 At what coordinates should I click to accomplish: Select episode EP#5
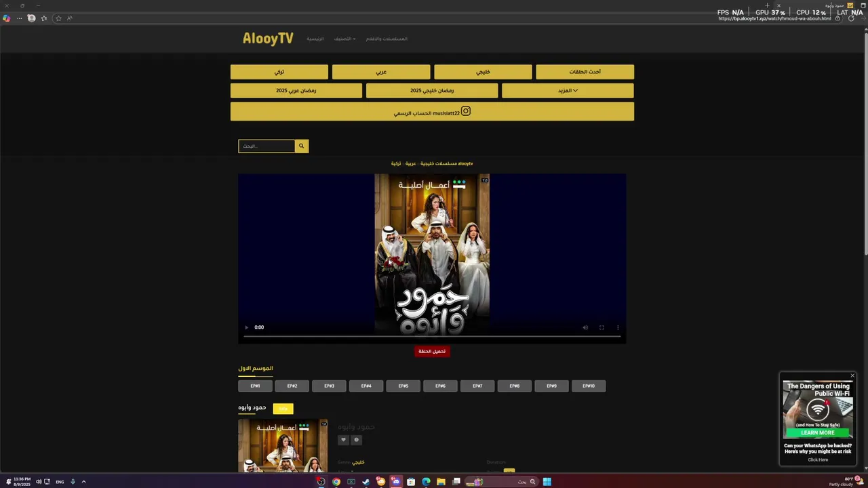point(403,386)
